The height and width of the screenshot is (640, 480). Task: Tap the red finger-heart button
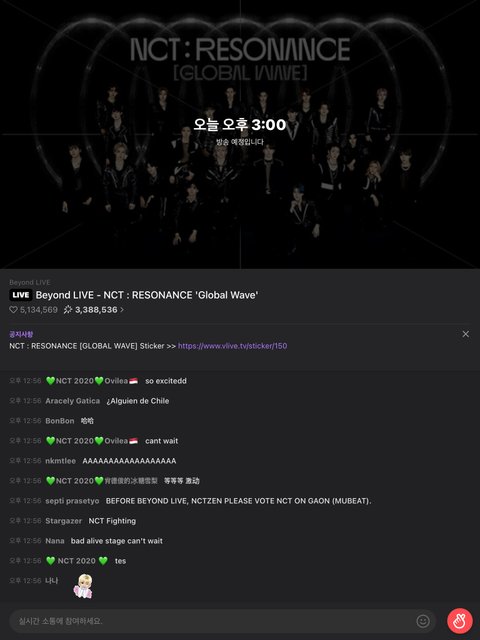pyautogui.click(x=460, y=621)
